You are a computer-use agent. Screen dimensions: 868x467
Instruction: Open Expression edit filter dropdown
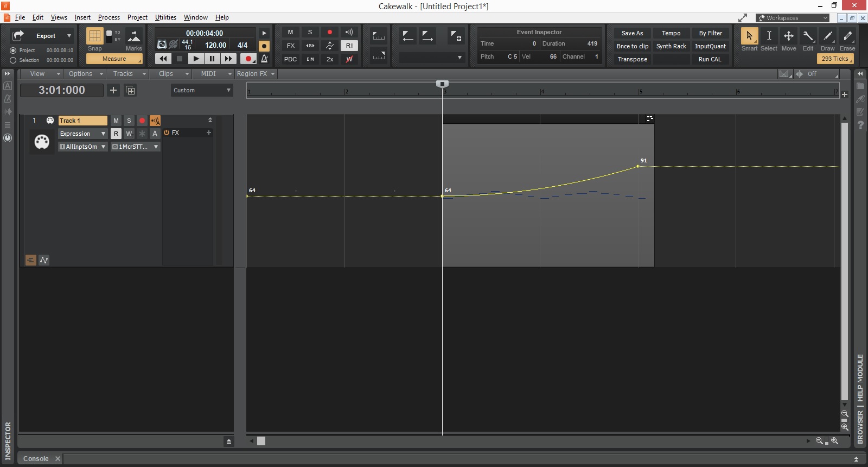[x=82, y=134]
